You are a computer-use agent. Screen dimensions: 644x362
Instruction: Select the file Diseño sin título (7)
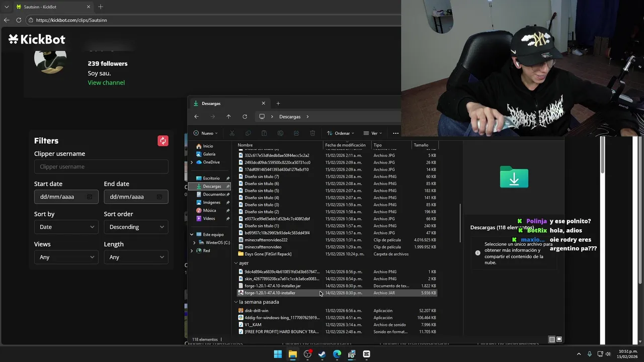tap(337, 176)
